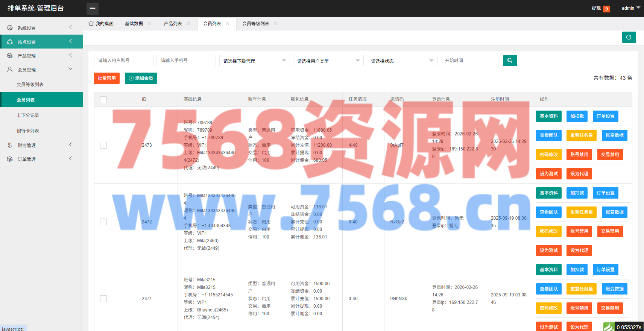Viewport: 644px width, 331px height.
Task: Close the Basic Data (基础数据) tab
Action: tap(149, 23)
